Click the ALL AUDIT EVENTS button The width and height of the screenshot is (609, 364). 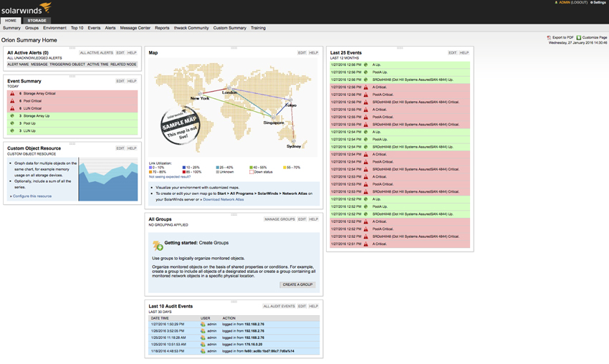point(279,307)
